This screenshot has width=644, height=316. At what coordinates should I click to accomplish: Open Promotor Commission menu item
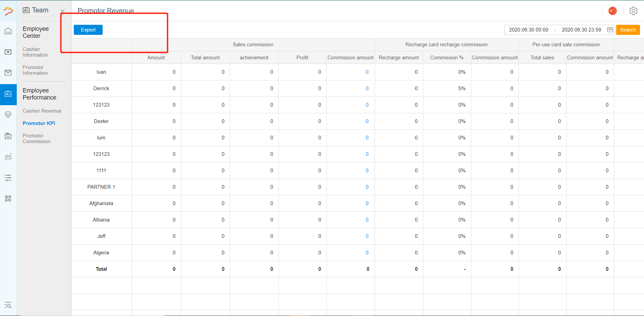coord(37,138)
